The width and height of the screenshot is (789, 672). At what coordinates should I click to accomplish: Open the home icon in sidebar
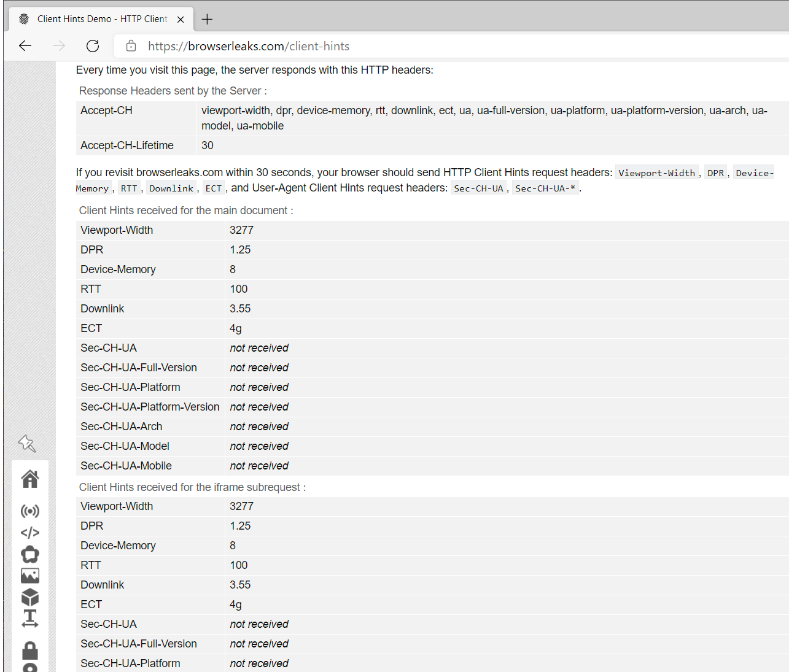[30, 479]
